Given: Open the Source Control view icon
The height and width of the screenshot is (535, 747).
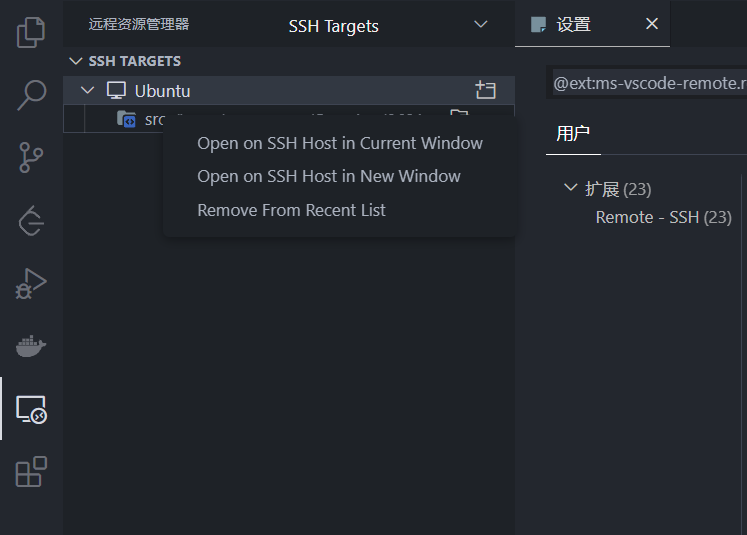Looking at the screenshot, I should pyautogui.click(x=32, y=158).
